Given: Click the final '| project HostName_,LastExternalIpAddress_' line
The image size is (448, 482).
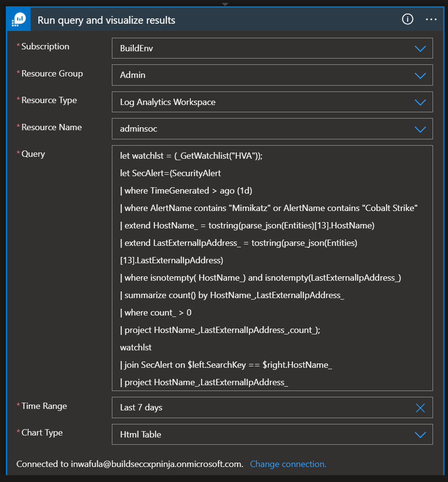Looking at the screenshot, I should [x=204, y=382].
